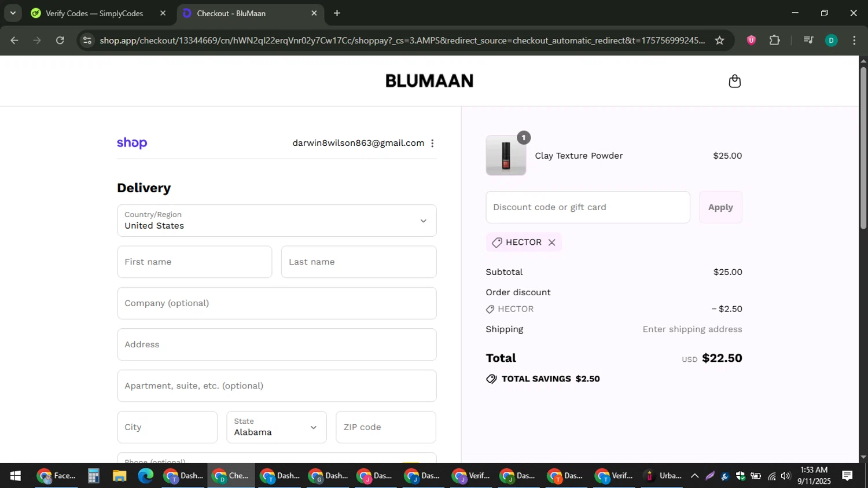This screenshot has height=488, width=868.
Task: Open the network icon in system tray
Action: pyautogui.click(x=771, y=476)
